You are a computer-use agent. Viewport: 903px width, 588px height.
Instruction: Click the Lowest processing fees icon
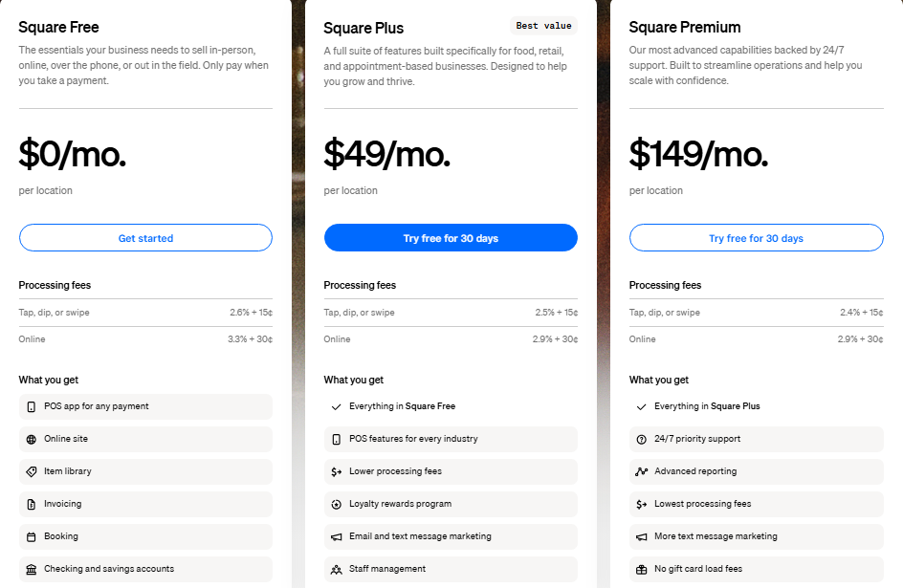tap(642, 504)
